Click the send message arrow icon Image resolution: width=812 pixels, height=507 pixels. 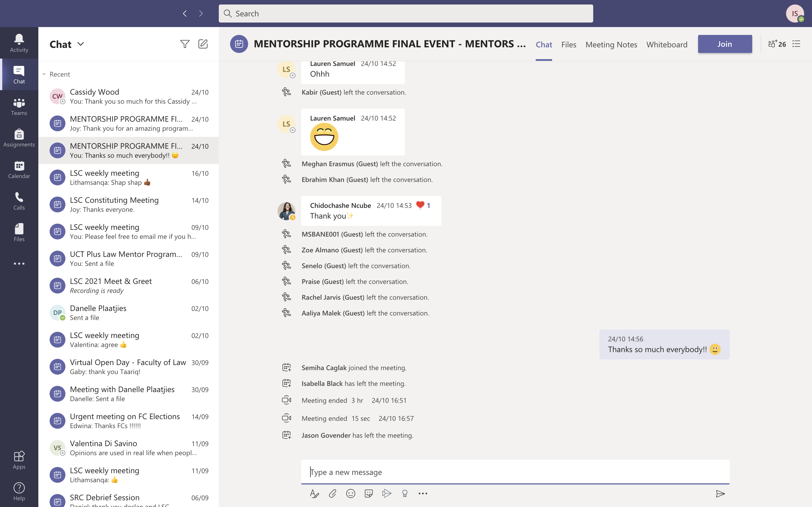point(720,493)
